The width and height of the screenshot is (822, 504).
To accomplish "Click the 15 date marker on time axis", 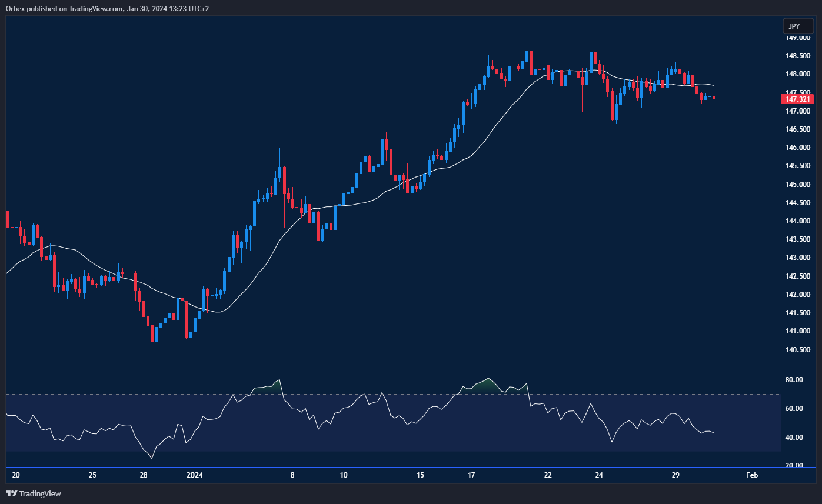I will 420,475.
